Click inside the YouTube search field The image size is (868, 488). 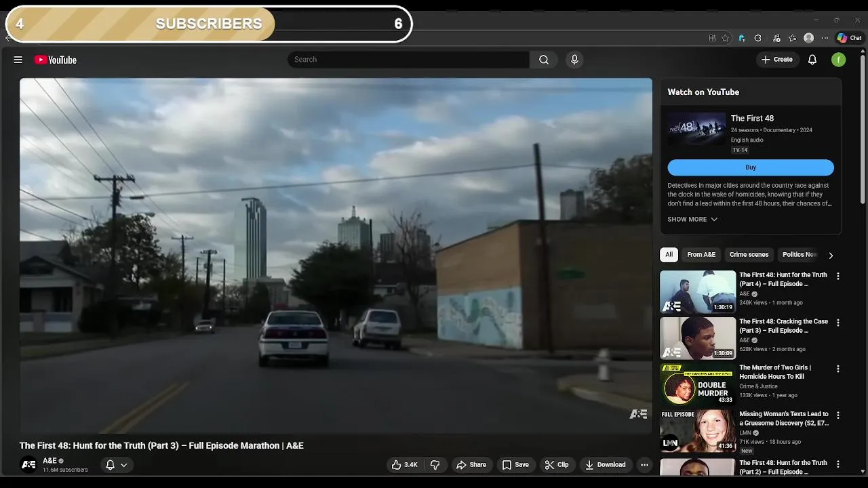pyautogui.click(x=408, y=60)
